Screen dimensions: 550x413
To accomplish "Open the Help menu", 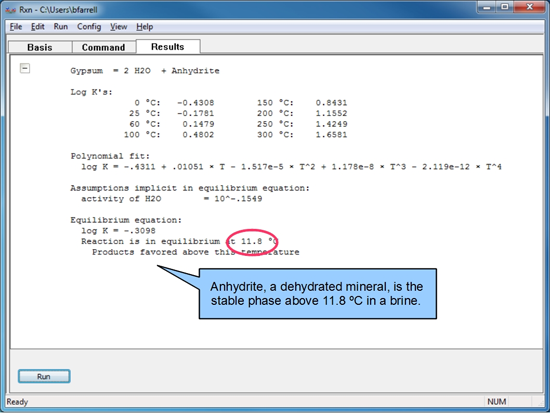I will (x=145, y=27).
